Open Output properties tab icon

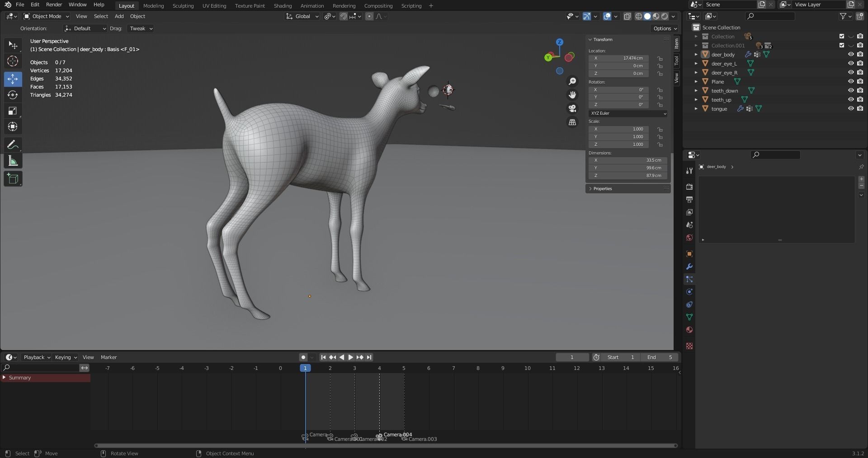pyautogui.click(x=689, y=199)
